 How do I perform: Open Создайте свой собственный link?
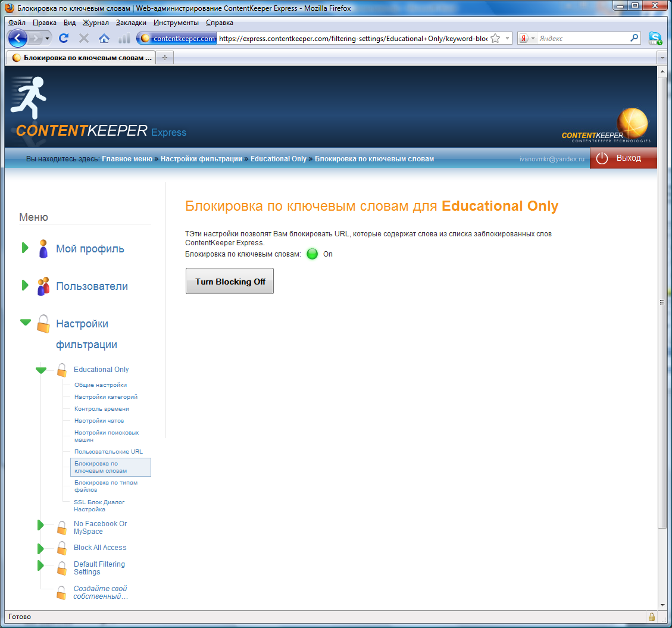[100, 592]
